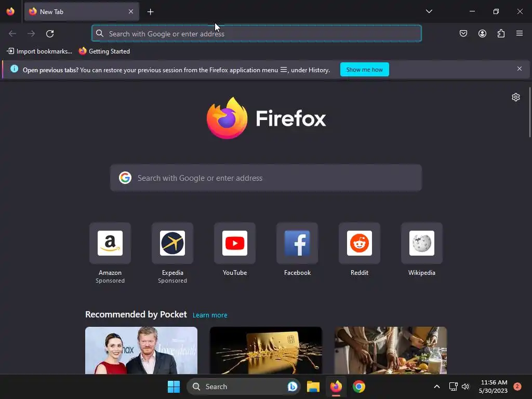Open the network status tray icon

click(453, 387)
